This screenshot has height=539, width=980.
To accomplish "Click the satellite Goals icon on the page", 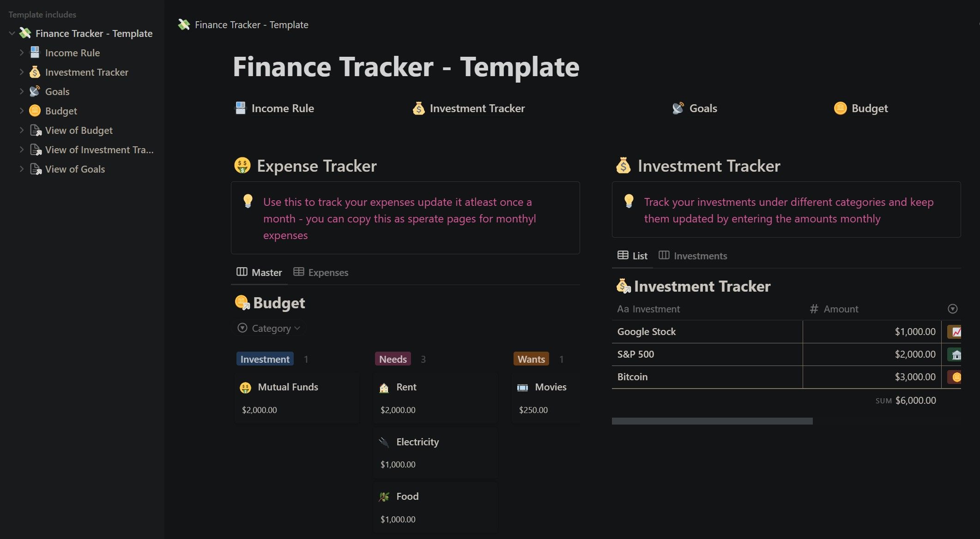I will (678, 108).
